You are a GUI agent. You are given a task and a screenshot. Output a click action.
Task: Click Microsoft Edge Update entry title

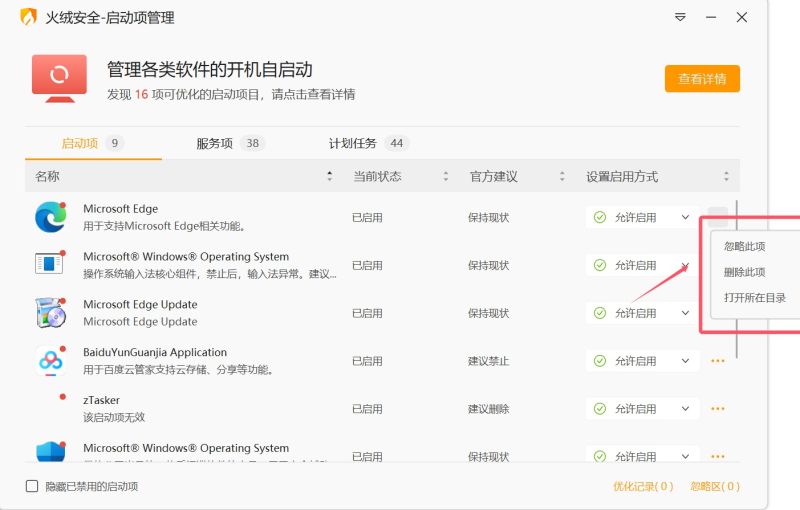pos(140,304)
